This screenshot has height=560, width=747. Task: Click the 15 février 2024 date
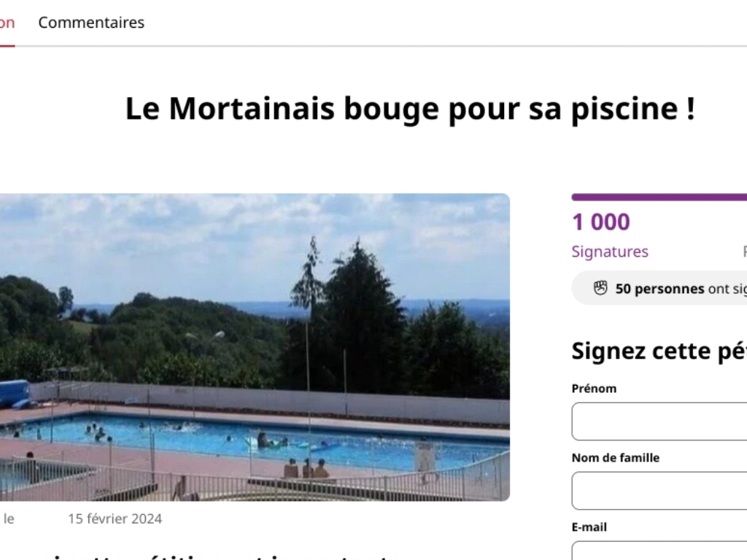tap(115, 519)
